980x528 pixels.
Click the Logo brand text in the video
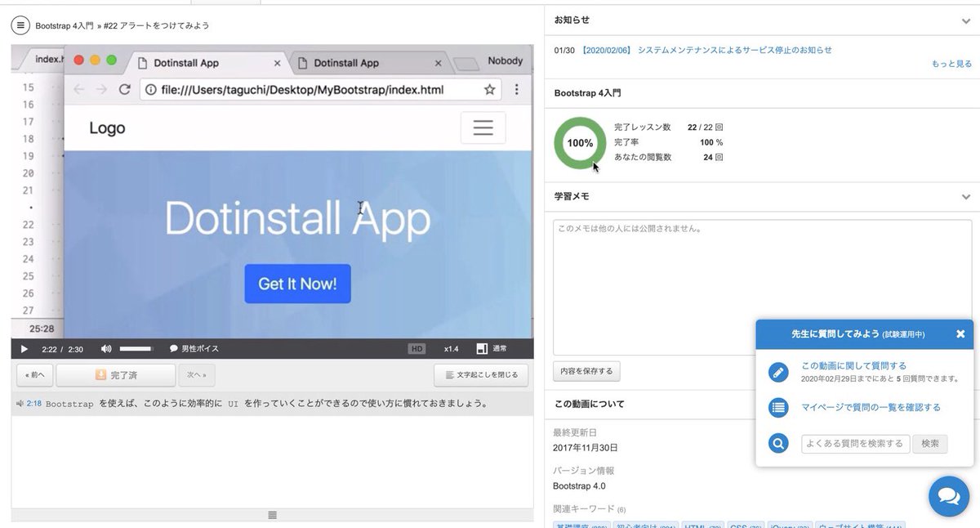(x=107, y=128)
